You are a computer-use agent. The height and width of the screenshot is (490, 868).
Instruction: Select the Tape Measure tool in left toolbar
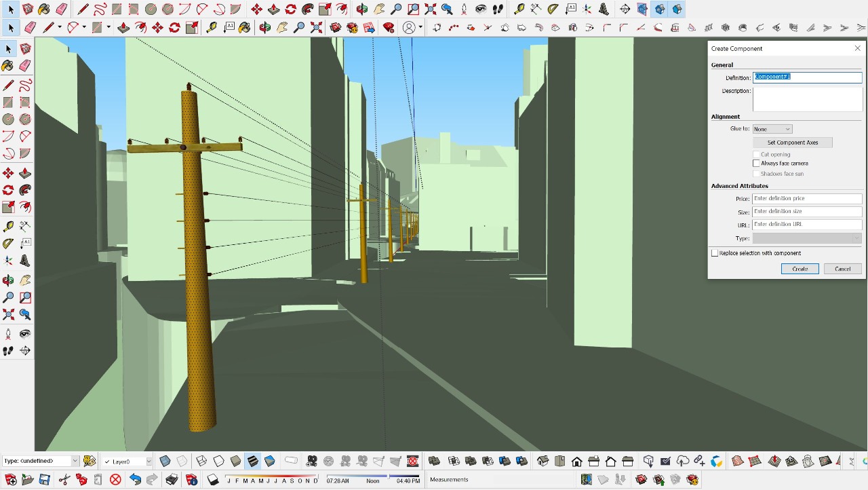8,227
